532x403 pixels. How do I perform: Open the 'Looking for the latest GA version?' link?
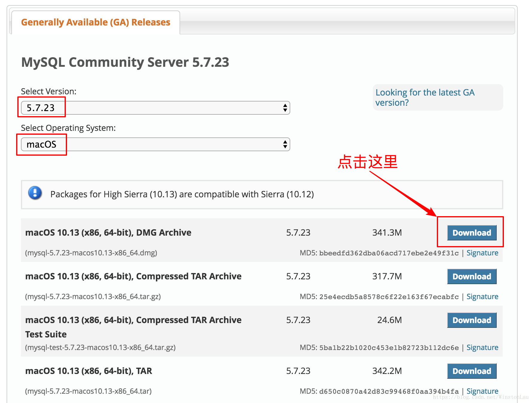point(425,97)
